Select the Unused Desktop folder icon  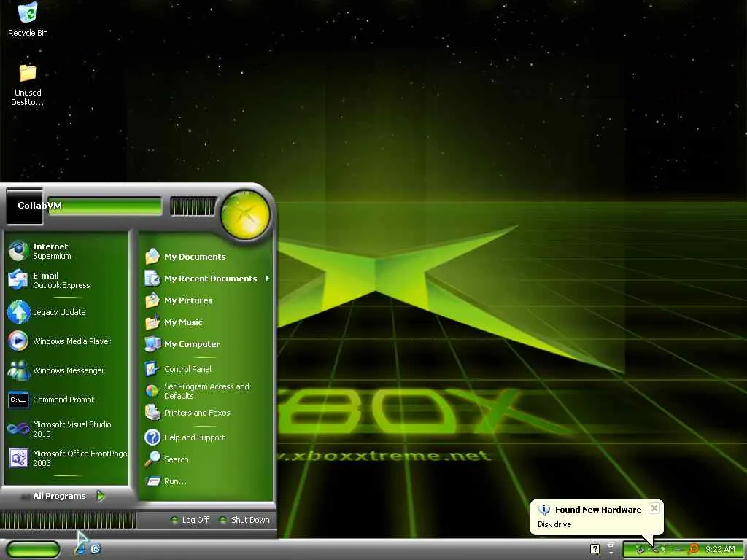click(28, 85)
